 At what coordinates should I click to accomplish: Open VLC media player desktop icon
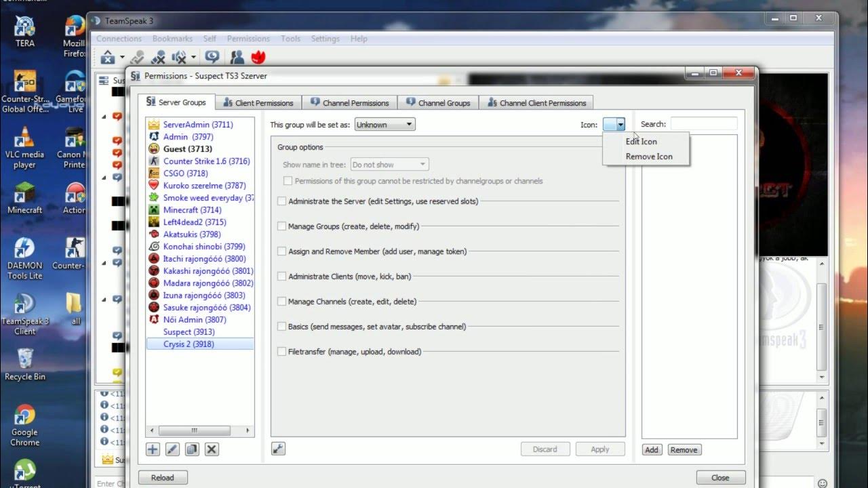click(25, 148)
